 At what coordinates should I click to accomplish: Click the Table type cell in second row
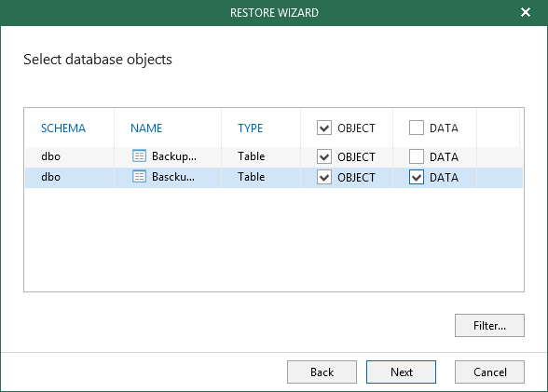click(252, 177)
